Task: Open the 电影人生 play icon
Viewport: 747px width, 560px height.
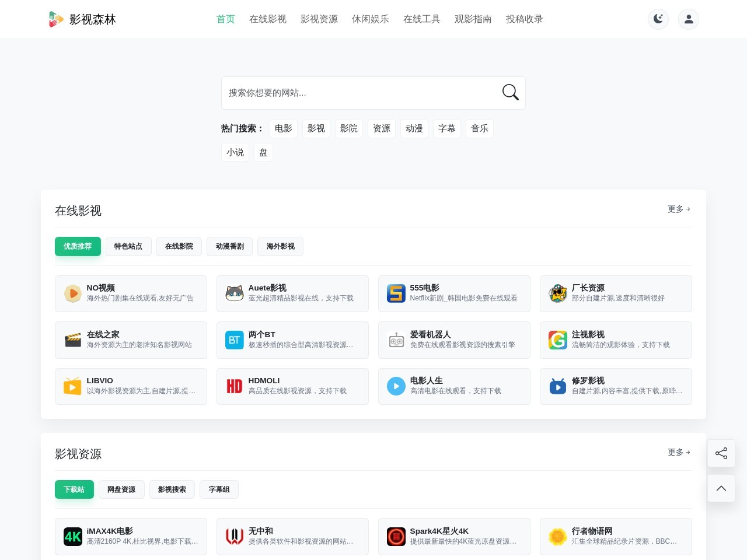Action: point(396,386)
